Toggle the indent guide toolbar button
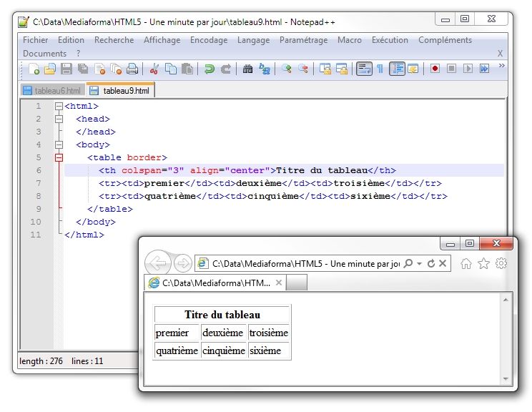532x412 pixels. pos(397,69)
